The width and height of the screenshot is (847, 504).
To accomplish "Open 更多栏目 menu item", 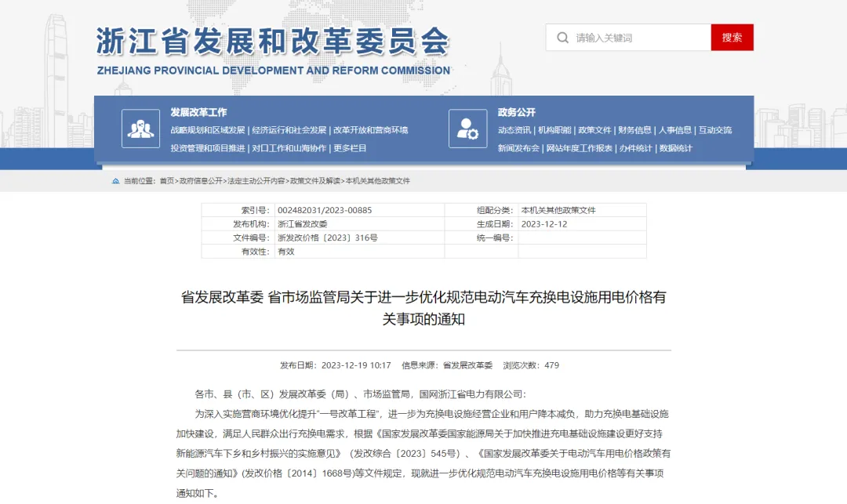I will (x=350, y=148).
